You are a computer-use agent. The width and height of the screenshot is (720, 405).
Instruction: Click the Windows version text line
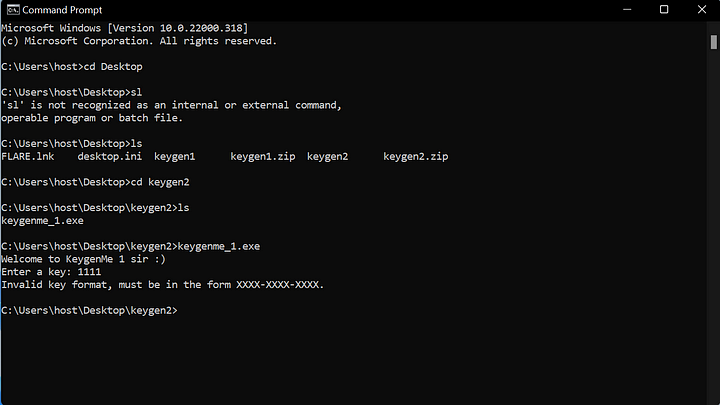(124, 28)
